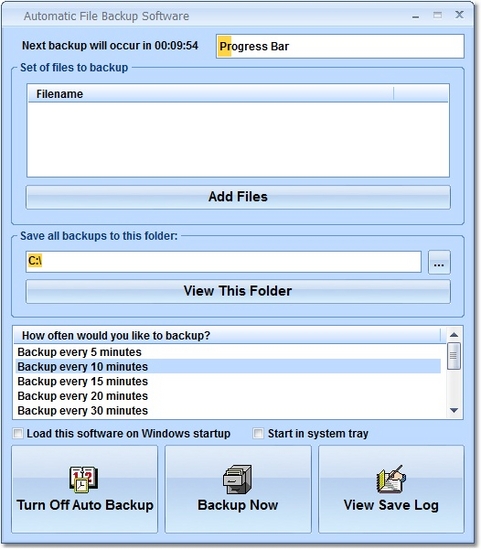This screenshot has height=550, width=481.
Task: Click the Add Files button
Action: click(238, 197)
